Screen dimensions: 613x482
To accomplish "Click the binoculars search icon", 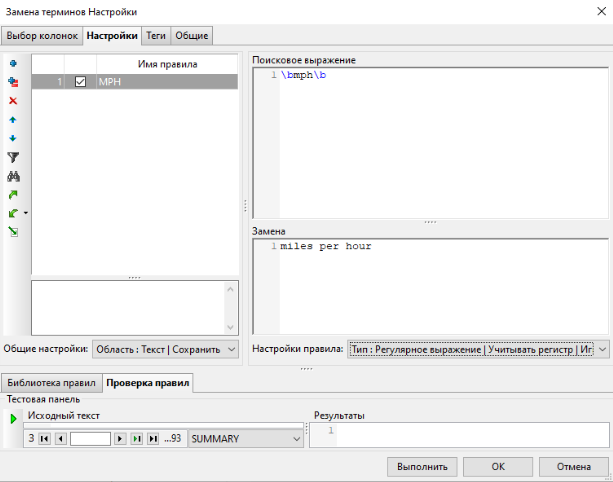I will (13, 176).
